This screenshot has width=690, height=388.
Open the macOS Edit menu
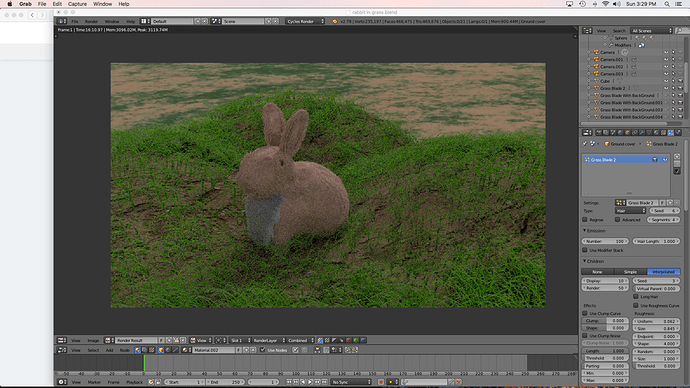pyautogui.click(x=57, y=4)
